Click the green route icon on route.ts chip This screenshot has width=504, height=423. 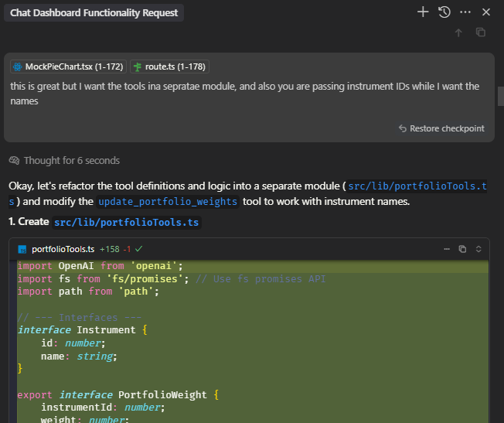138,67
